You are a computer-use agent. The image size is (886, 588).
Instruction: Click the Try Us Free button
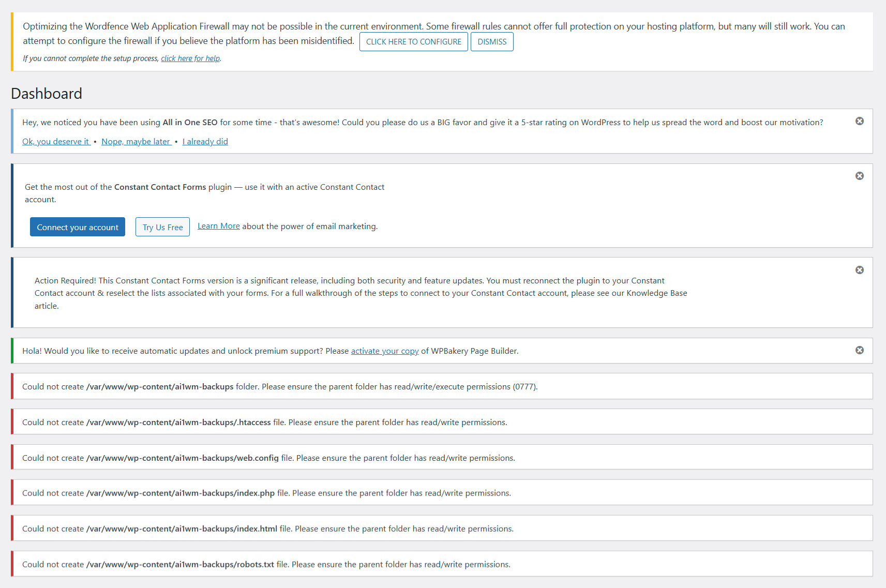[x=162, y=227]
